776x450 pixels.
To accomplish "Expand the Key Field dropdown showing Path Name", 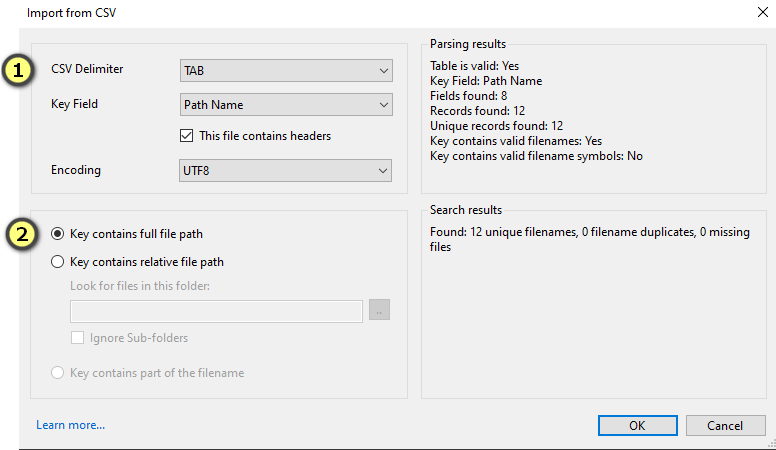I will [x=286, y=104].
